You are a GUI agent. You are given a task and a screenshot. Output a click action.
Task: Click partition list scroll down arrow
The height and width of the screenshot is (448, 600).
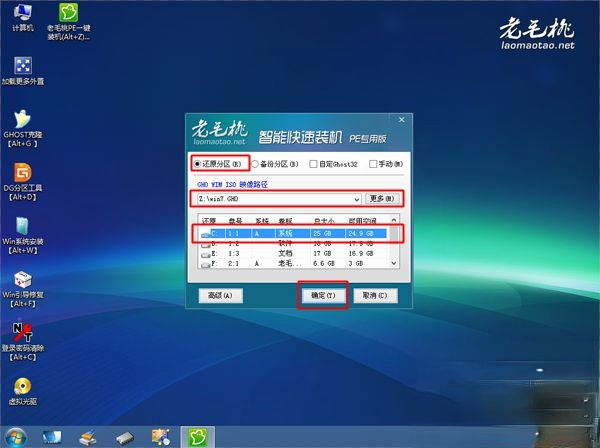[394, 263]
